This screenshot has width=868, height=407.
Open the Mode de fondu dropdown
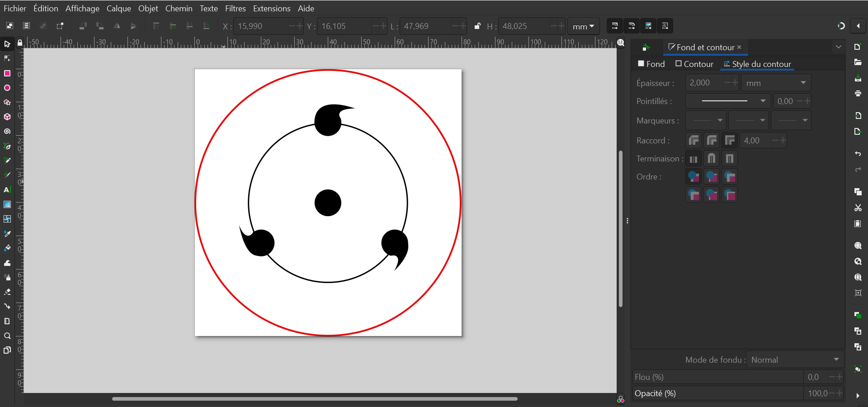tap(795, 360)
